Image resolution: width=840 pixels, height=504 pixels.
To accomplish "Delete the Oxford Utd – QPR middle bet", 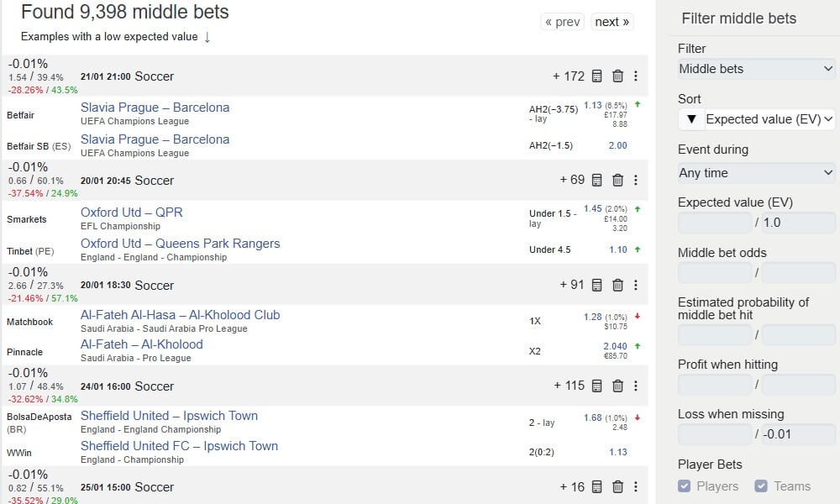I will pos(617,180).
